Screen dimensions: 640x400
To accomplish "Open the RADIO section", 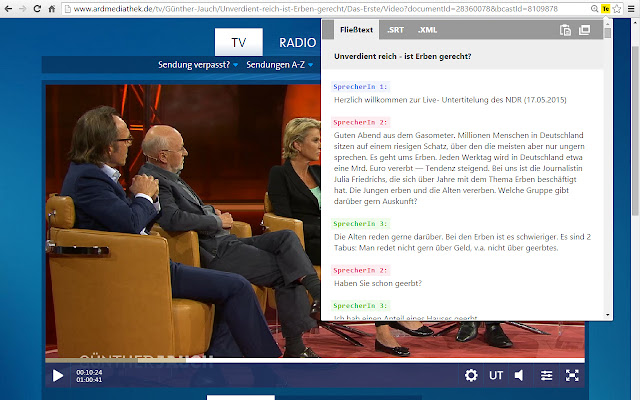I will point(297,42).
